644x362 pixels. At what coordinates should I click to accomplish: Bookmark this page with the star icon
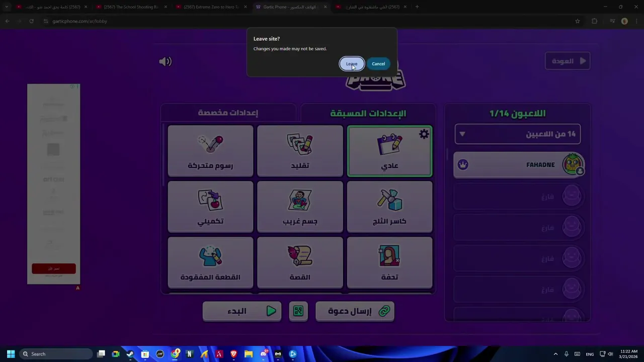tap(578, 21)
